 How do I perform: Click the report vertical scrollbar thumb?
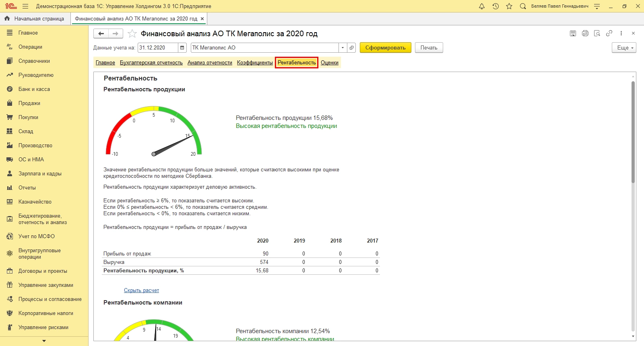pos(633,132)
